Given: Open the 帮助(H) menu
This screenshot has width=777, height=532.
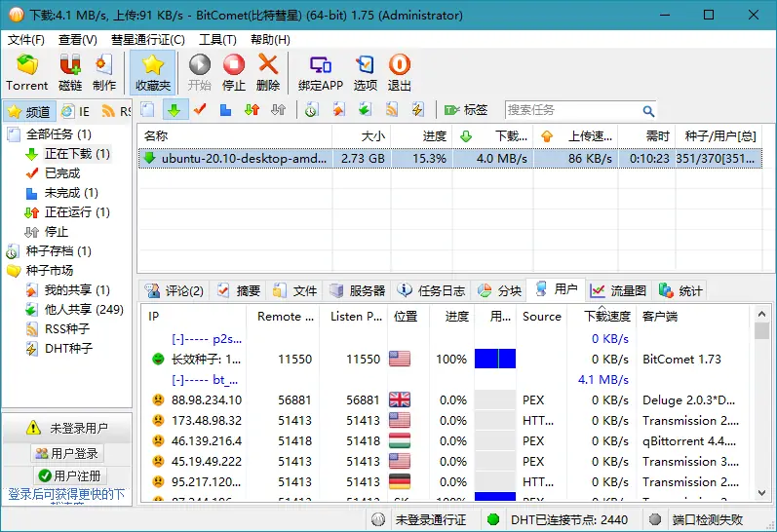Looking at the screenshot, I should point(270,40).
